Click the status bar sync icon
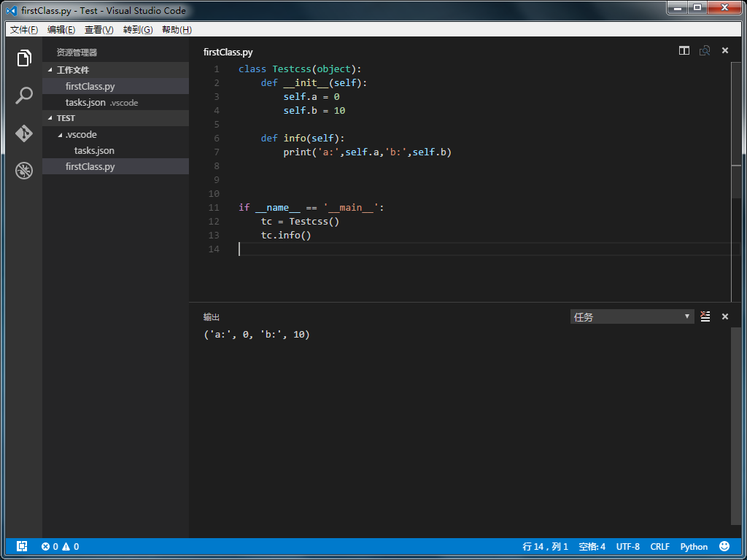Viewport: 747px width, 560px height. tap(22, 546)
